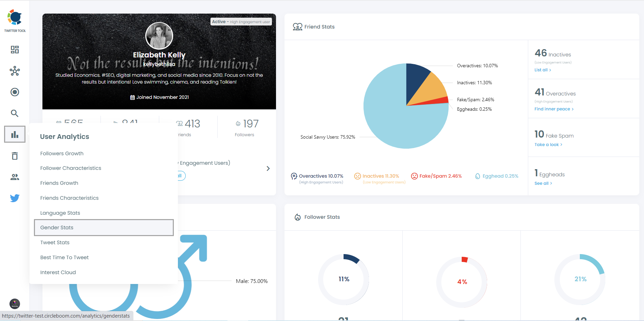Open the dashboard grid icon in sidebar
644x321 pixels.
click(15, 50)
